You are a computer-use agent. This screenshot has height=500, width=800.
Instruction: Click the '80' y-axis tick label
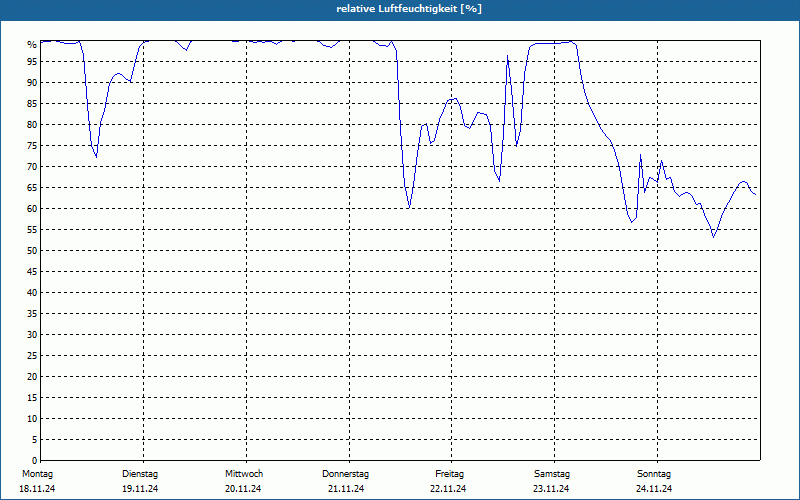[32, 124]
